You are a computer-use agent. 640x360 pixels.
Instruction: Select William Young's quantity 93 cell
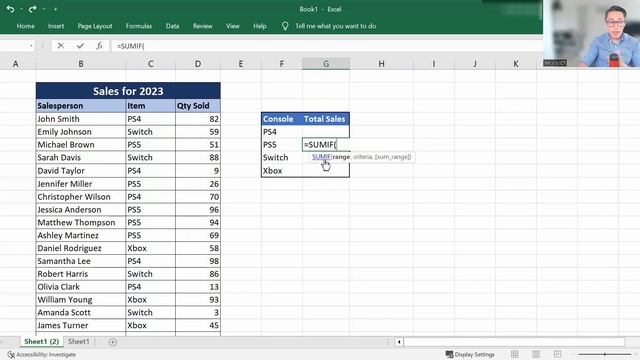pyautogui.click(x=198, y=300)
